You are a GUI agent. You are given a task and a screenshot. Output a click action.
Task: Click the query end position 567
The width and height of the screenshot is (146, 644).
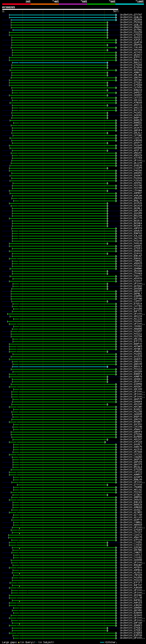(115, 11)
